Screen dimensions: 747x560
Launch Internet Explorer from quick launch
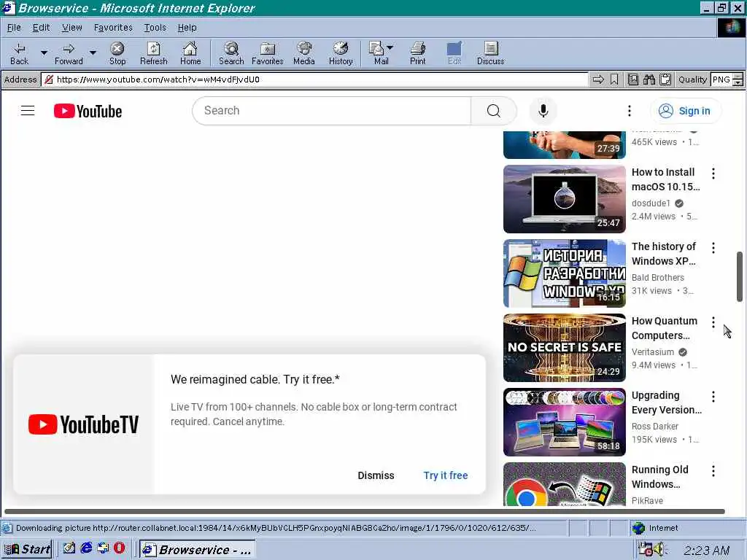pos(86,548)
